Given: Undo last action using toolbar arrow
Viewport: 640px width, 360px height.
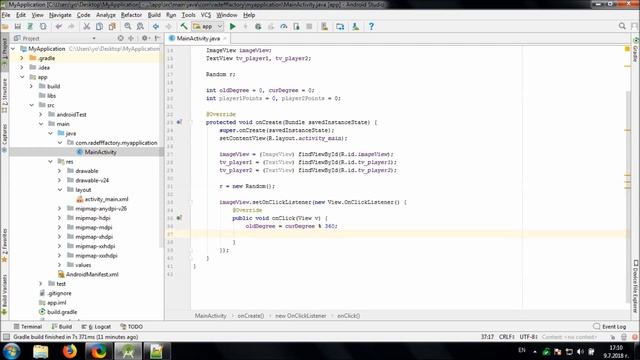Looking at the screenshot, I should tap(59, 27).
